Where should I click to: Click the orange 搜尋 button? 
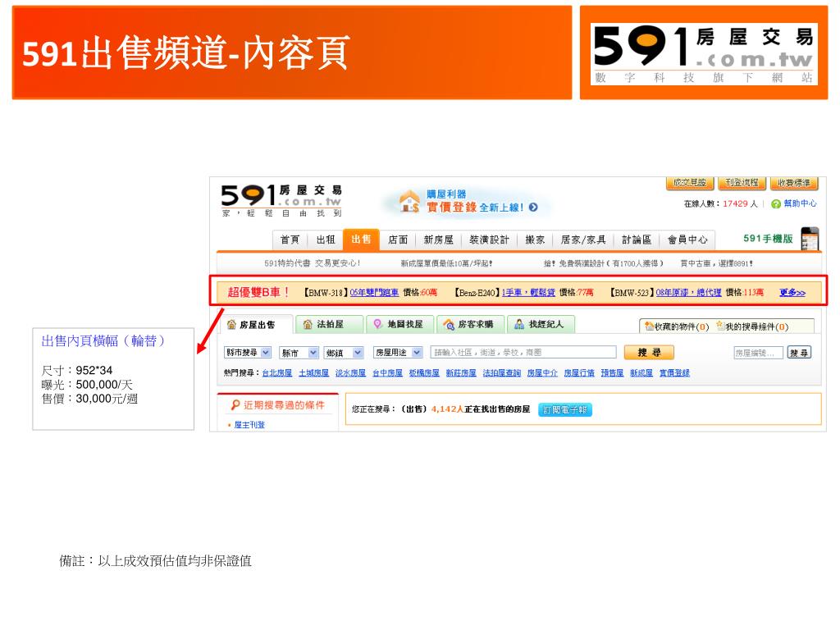649,353
